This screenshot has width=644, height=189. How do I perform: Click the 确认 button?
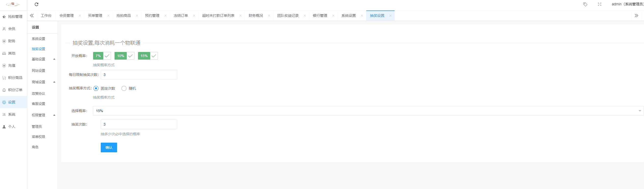(x=109, y=147)
